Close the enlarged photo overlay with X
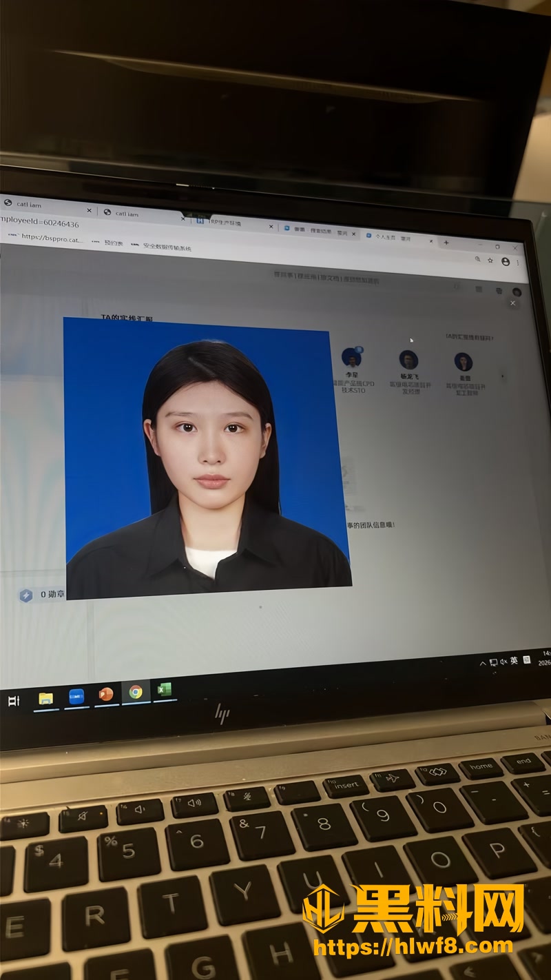 click(x=512, y=303)
